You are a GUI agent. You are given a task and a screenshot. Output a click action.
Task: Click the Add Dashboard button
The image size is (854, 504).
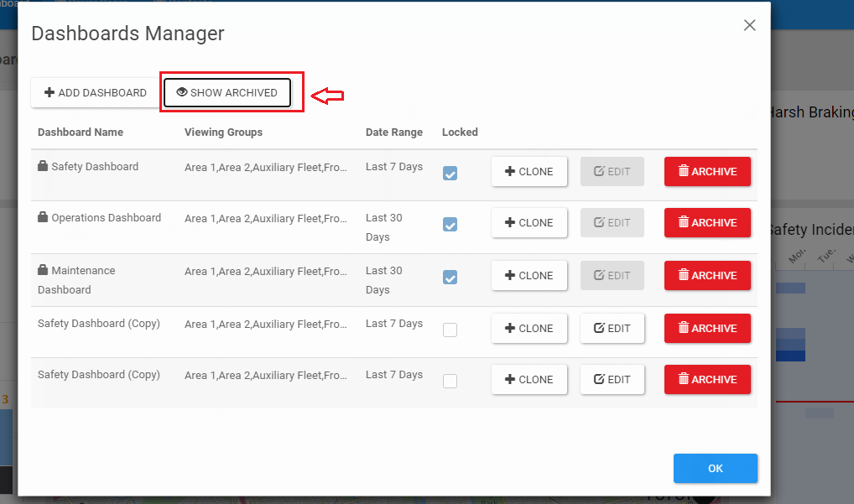tap(96, 92)
